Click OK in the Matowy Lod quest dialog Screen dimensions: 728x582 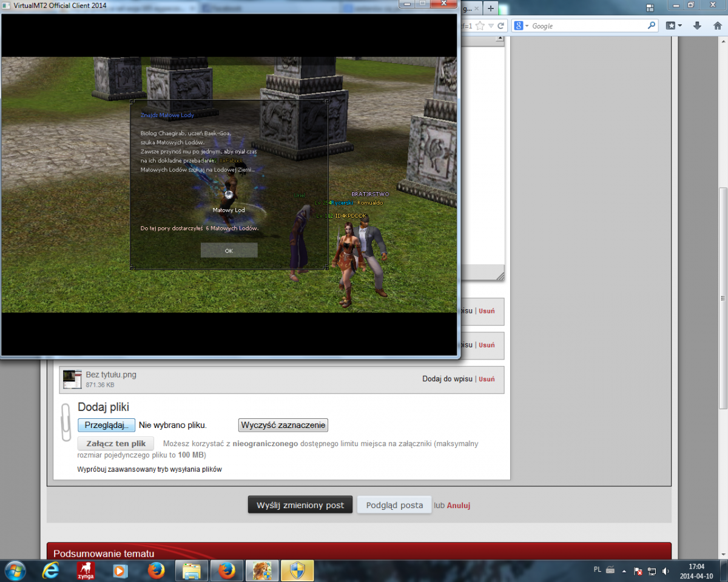(229, 250)
